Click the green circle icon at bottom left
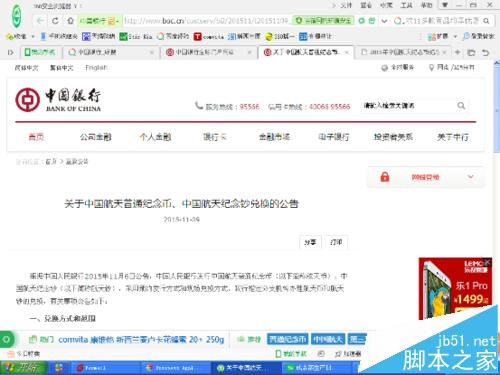500x375 pixels. point(6,340)
